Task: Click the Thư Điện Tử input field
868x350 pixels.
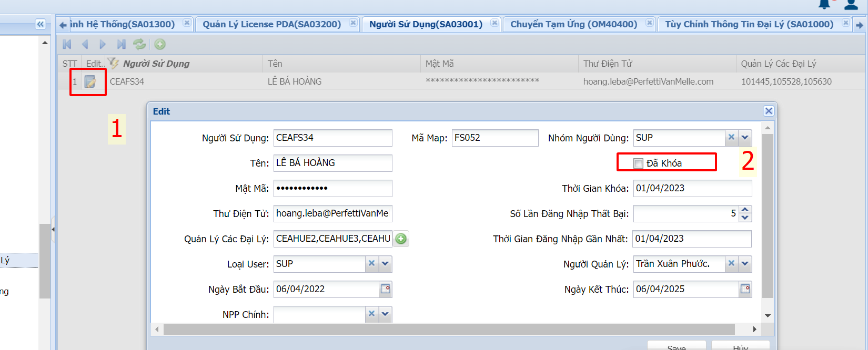Action: [332, 213]
